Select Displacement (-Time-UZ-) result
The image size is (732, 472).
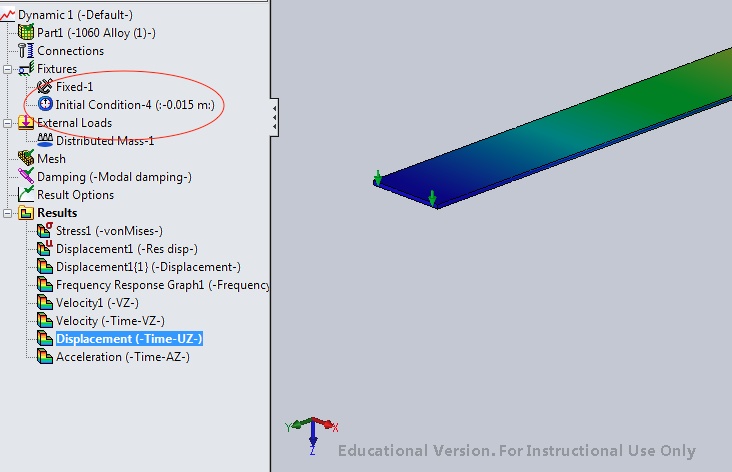tap(129, 339)
